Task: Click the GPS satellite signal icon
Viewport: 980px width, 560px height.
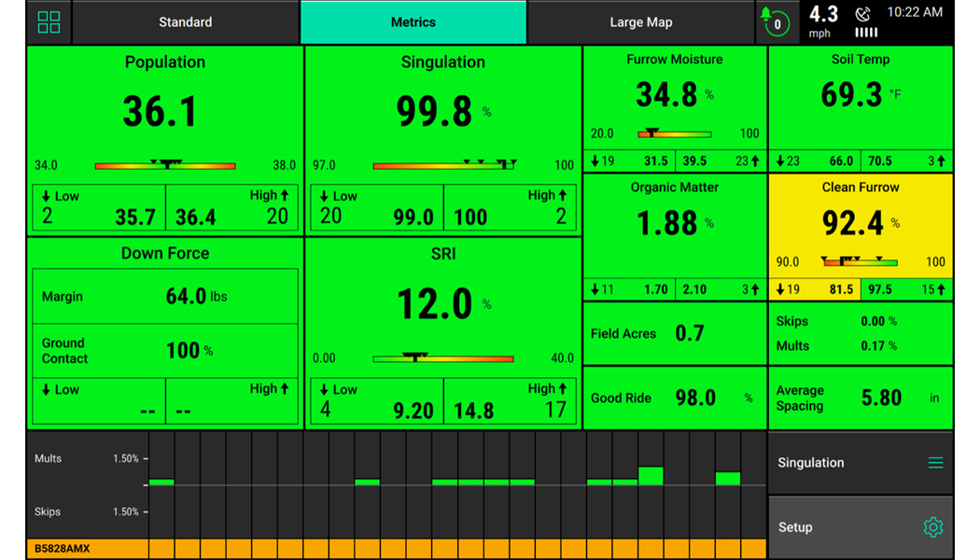Action: tap(862, 14)
